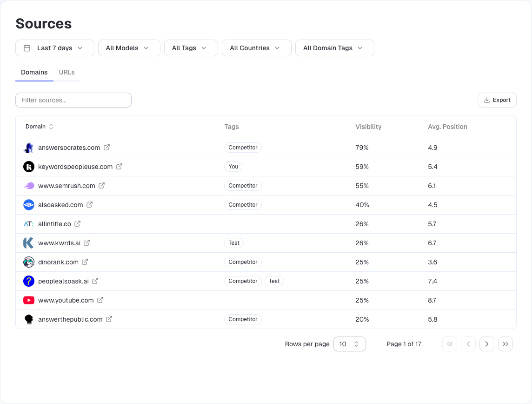The width and height of the screenshot is (532, 404).
Task: Open external link icon beside allintitle.co
Action: click(77, 224)
